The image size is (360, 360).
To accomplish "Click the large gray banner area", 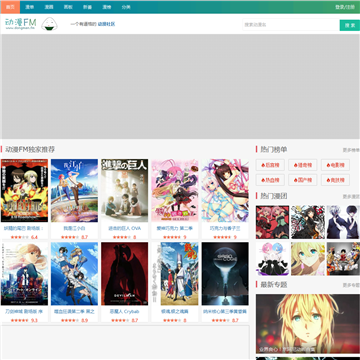I will [x=180, y=86].
